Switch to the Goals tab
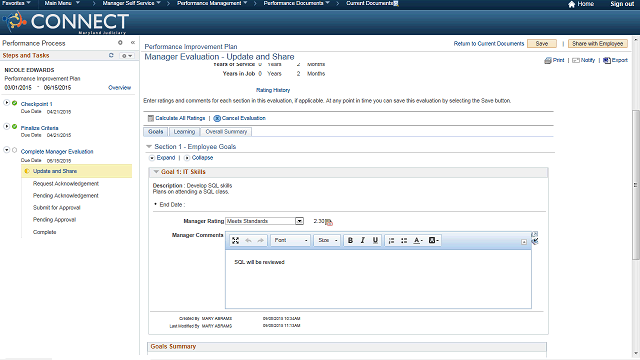The image size is (640, 360). point(156,132)
